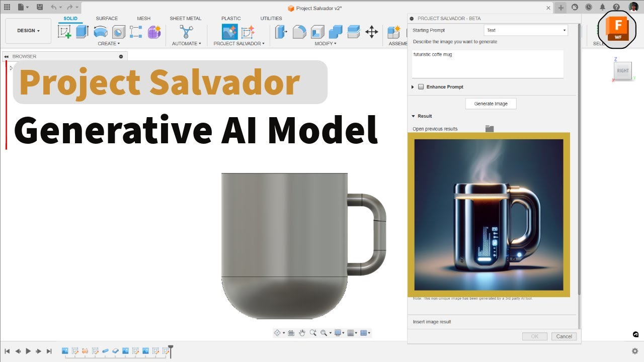Open the CREATE dropdown menu

[x=109, y=44]
